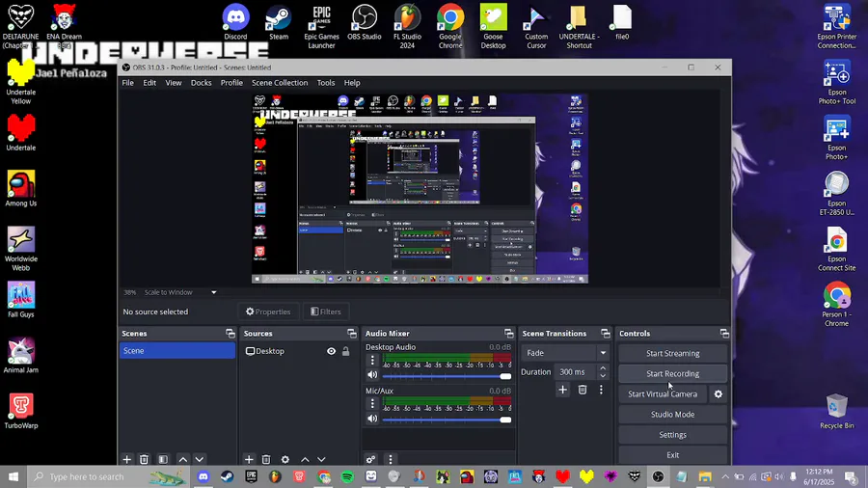868x488 pixels.
Task: Open virtual camera settings gear icon
Action: (718, 393)
